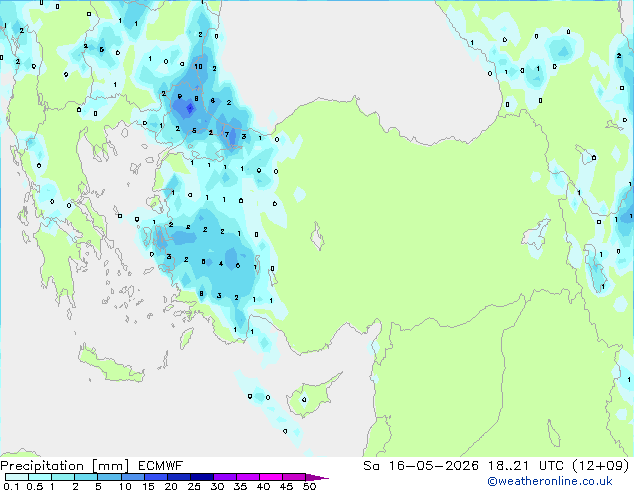Click the 10–15 mm legend swatch
The height and width of the screenshot is (490, 634).
(x=132, y=477)
